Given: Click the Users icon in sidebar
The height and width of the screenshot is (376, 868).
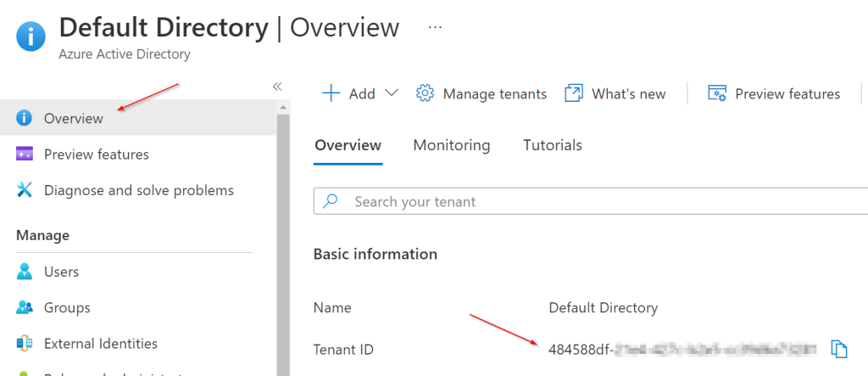Looking at the screenshot, I should click(x=25, y=272).
